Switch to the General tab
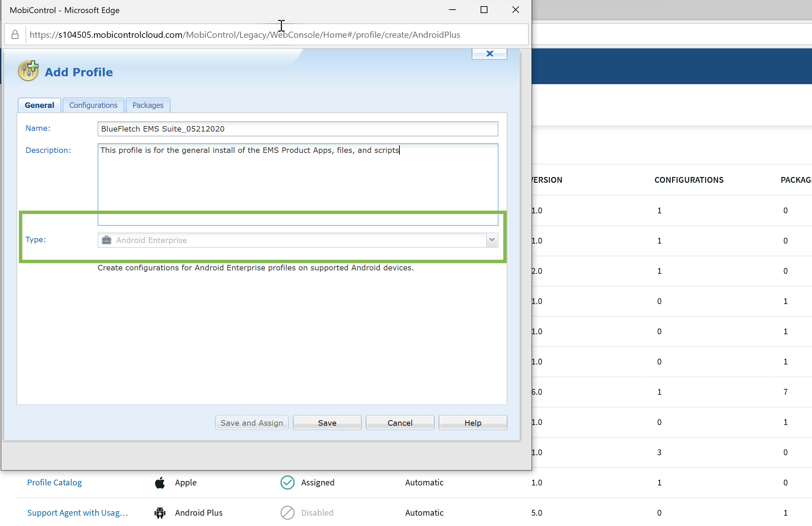This screenshot has height=526, width=812. coord(40,105)
